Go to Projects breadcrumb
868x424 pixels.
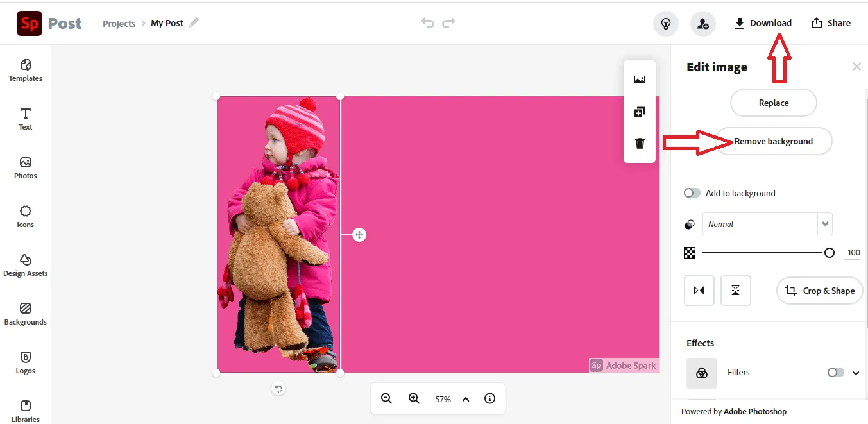[x=119, y=24]
